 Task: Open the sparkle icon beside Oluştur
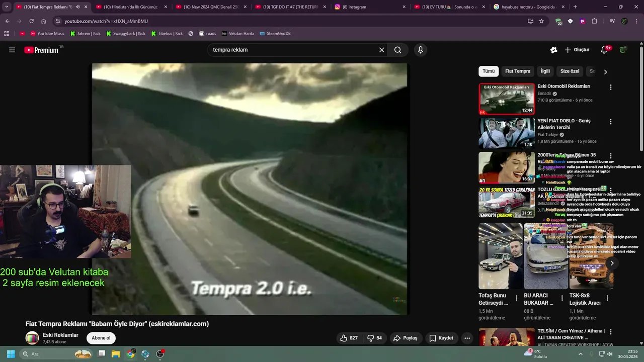coord(554,50)
